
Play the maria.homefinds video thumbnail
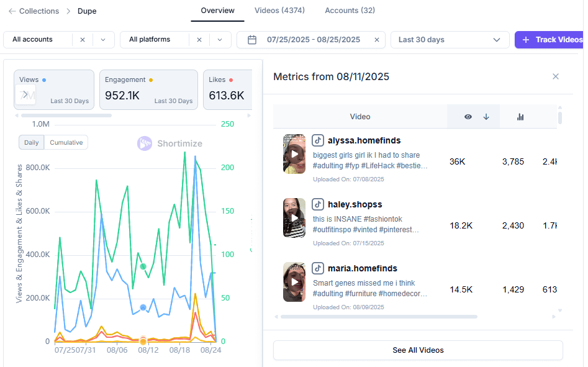coord(294,282)
